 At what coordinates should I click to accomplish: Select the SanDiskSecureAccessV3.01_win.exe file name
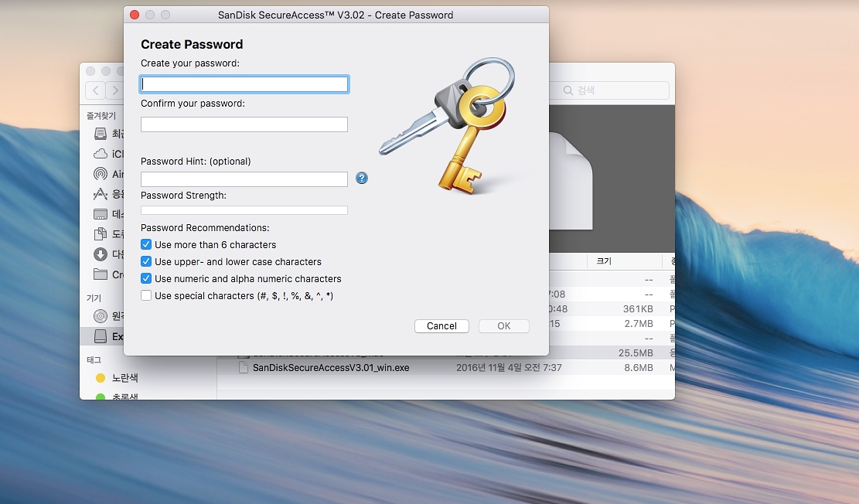click(x=331, y=368)
